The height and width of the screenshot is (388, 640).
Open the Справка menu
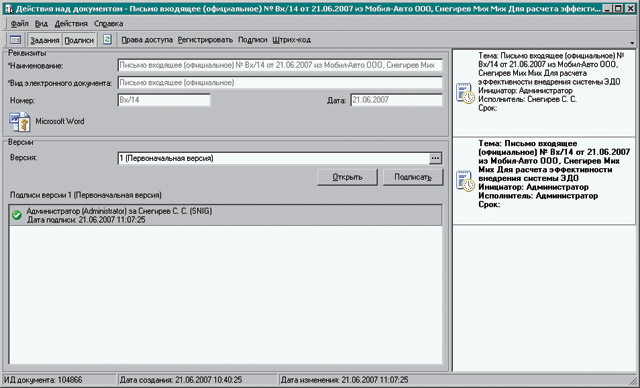pyautogui.click(x=109, y=24)
